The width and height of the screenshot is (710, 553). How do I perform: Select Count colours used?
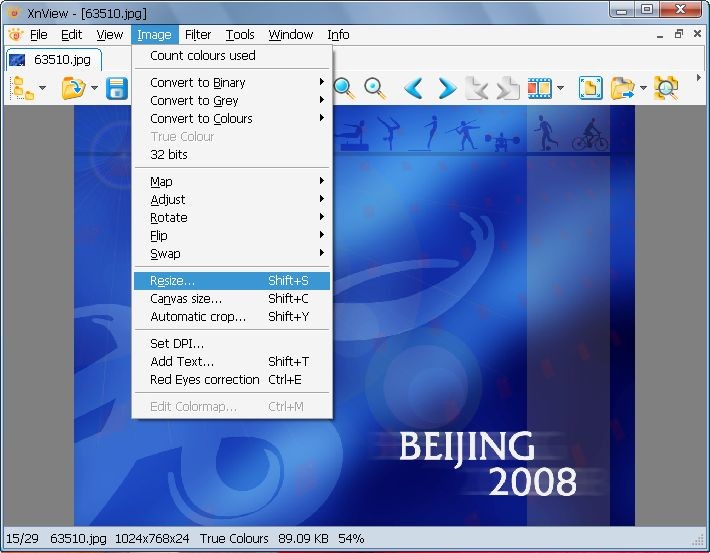(x=232, y=55)
